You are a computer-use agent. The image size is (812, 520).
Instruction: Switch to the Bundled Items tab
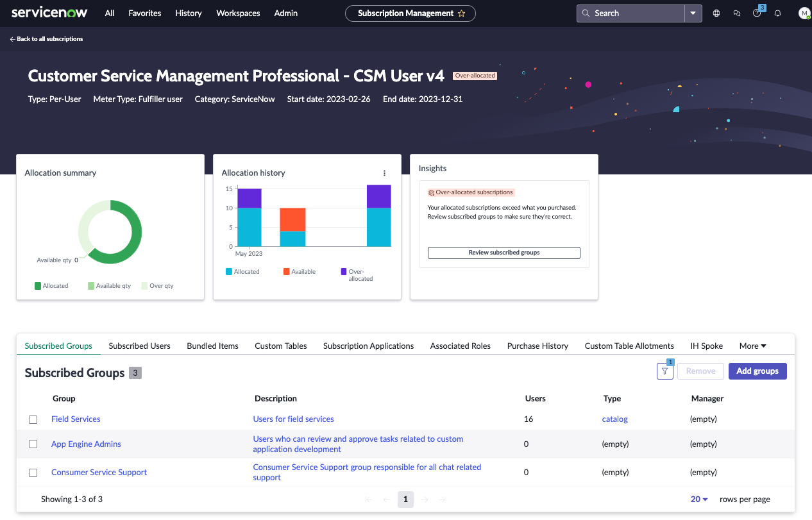coord(212,346)
